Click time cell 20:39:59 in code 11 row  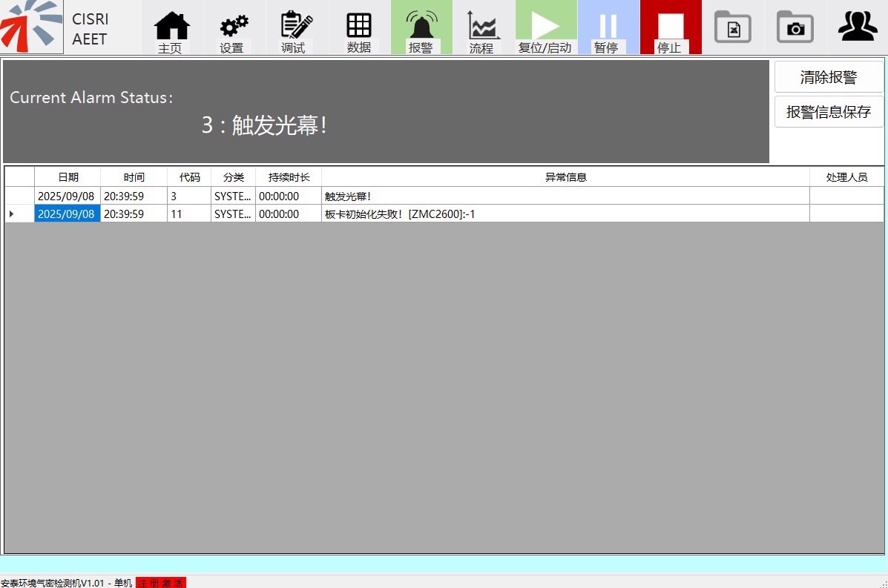[134, 214]
